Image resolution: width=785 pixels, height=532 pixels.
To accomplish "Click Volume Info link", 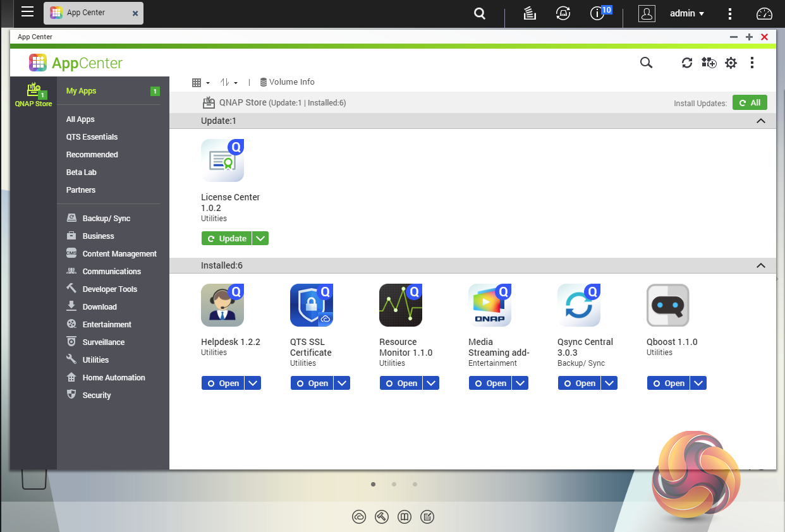I will tap(287, 82).
